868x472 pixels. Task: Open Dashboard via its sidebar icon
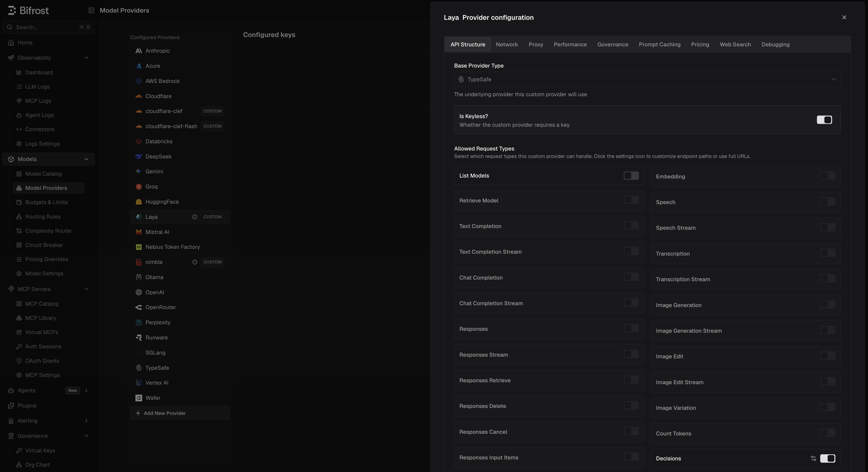pyautogui.click(x=19, y=72)
